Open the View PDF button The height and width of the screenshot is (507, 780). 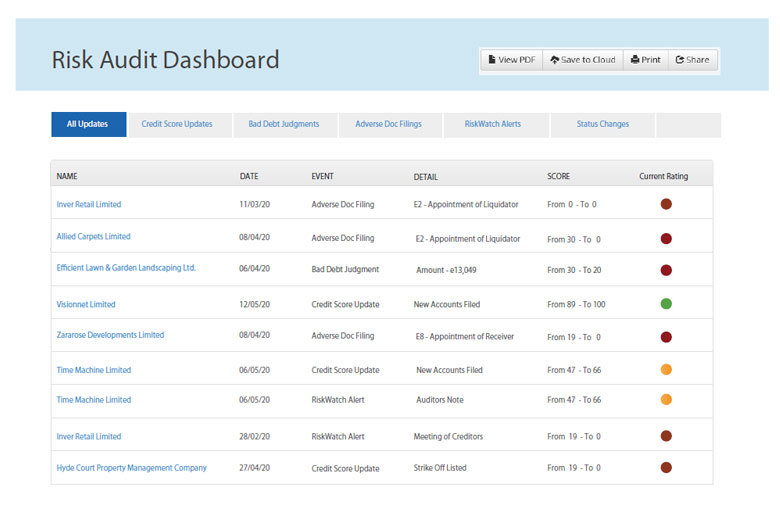[512, 60]
